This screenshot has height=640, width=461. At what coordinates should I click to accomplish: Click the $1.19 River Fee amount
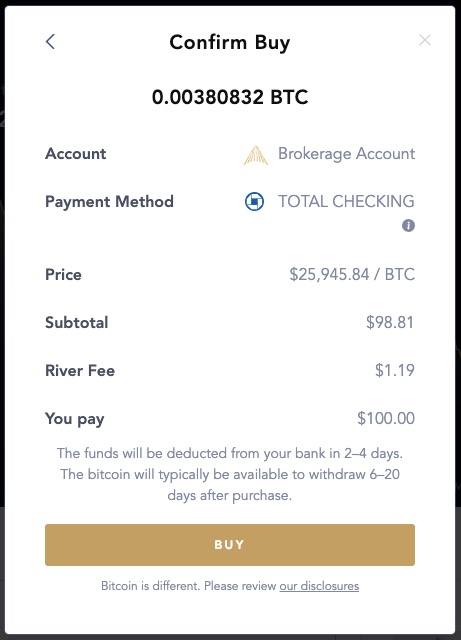tap(395, 370)
